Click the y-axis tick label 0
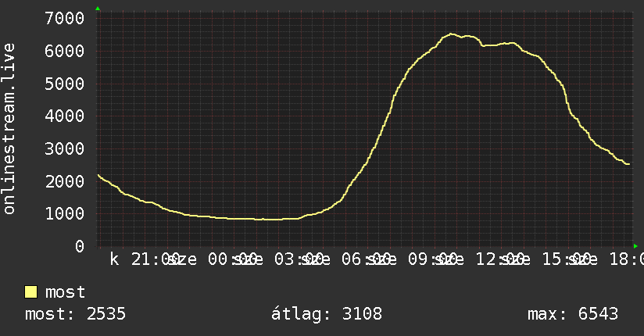This screenshot has height=336, width=644. 80,246
